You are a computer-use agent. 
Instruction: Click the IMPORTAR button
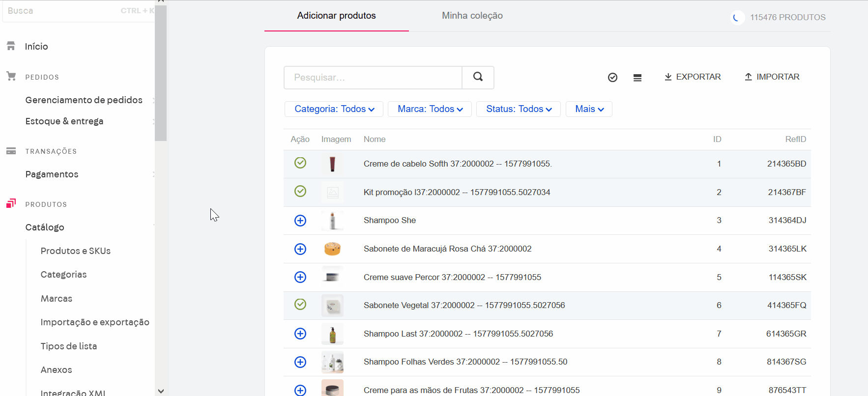772,77
